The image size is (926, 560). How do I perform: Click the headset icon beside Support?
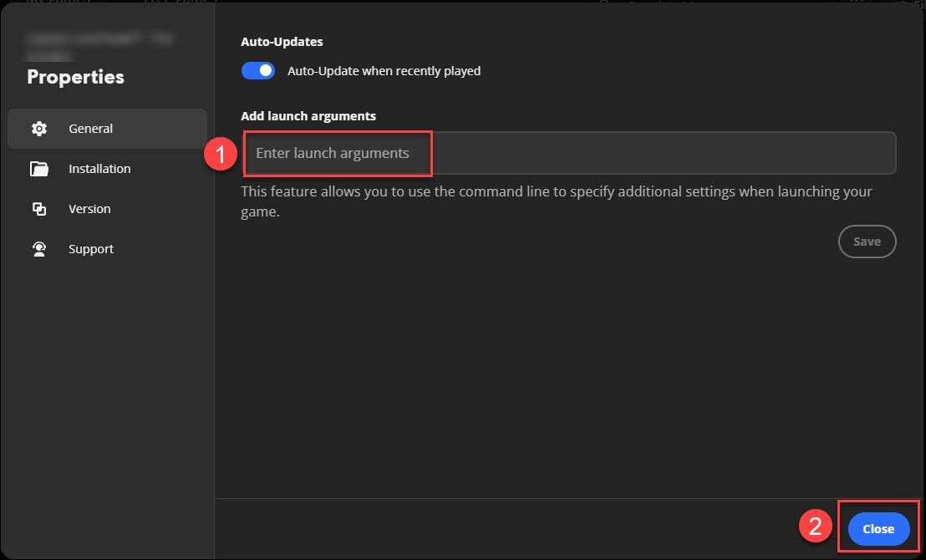(38, 249)
